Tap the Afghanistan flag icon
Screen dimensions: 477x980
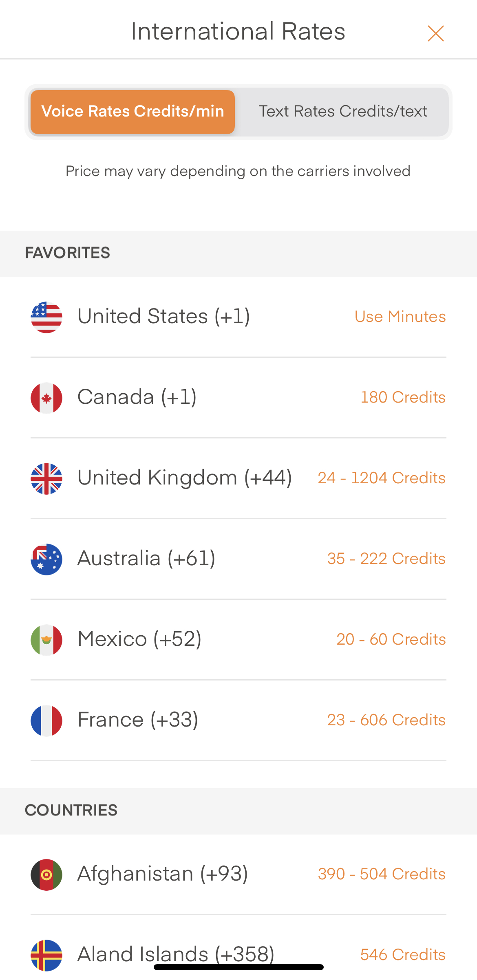(x=46, y=874)
